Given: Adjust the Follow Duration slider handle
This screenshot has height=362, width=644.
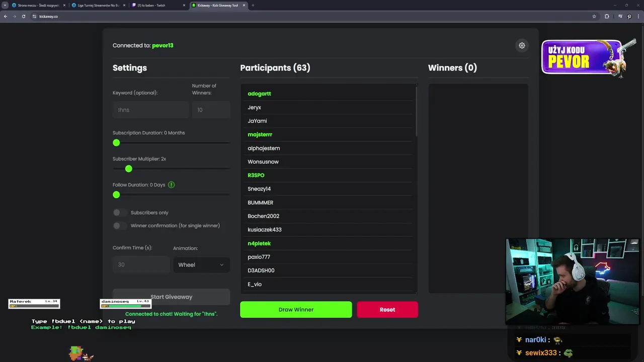Looking at the screenshot, I should pyautogui.click(x=116, y=195).
